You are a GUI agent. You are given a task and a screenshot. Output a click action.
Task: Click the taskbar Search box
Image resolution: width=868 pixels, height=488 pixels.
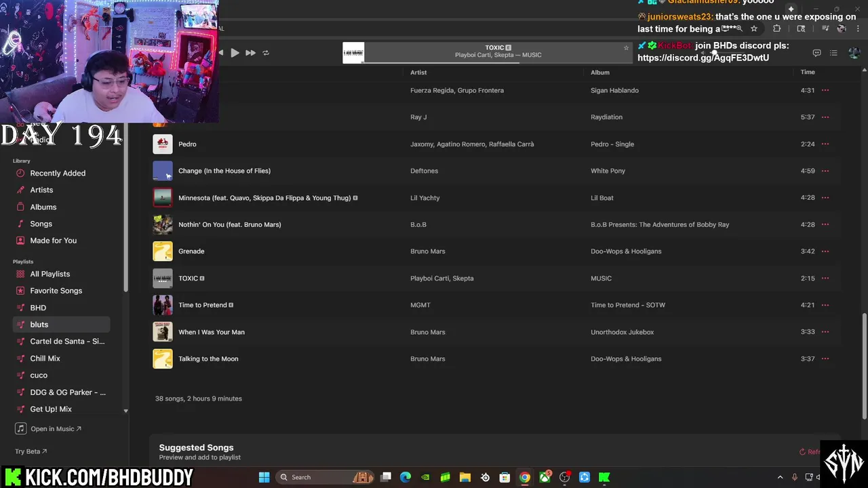(326, 477)
